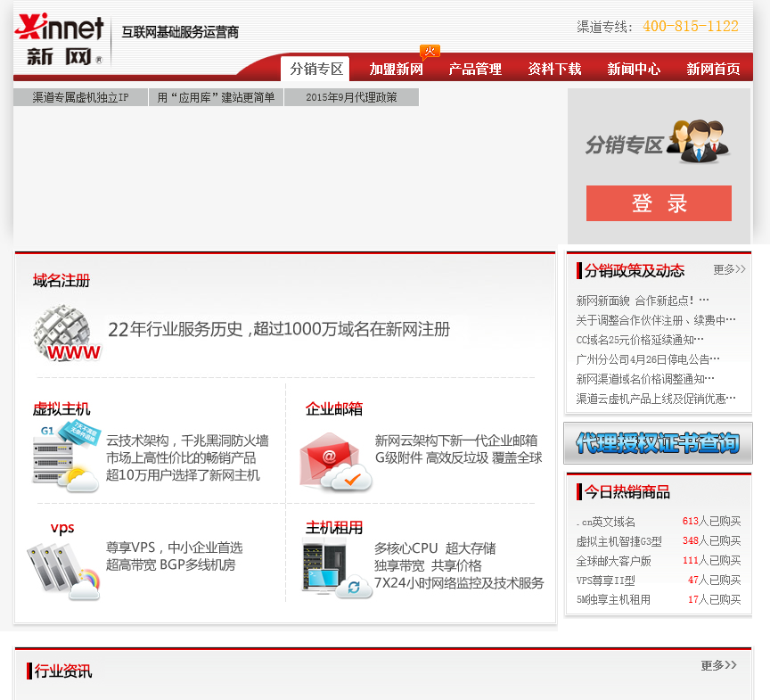
Task: Click the 今日热销商品 panel heading
Action: point(627,491)
